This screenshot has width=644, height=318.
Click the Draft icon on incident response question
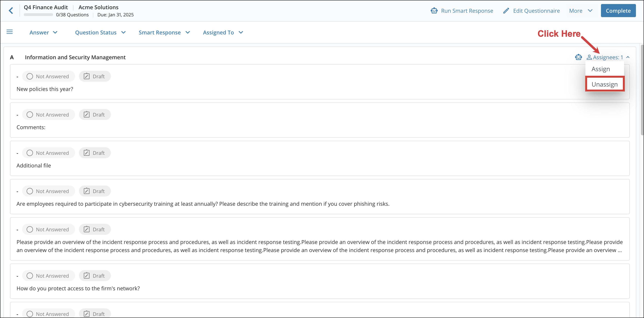[86, 229]
